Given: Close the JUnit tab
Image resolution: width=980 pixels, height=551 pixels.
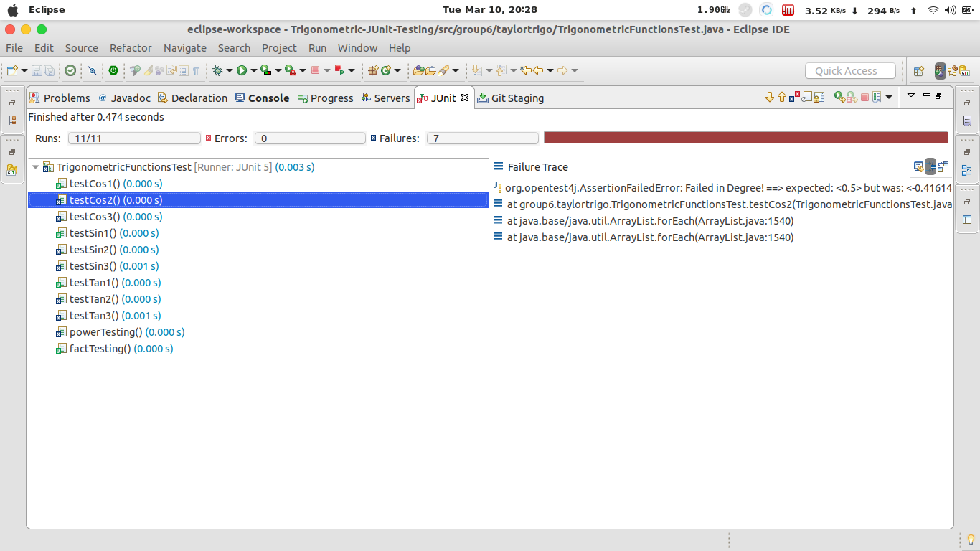Looking at the screenshot, I should [x=465, y=97].
